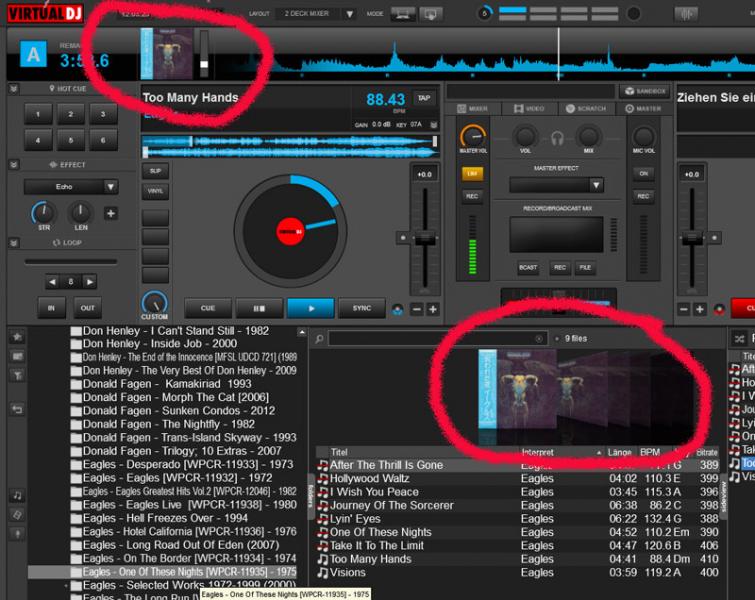Sync deck A tempo with SYNC
The image size is (755, 600).
coord(362,308)
